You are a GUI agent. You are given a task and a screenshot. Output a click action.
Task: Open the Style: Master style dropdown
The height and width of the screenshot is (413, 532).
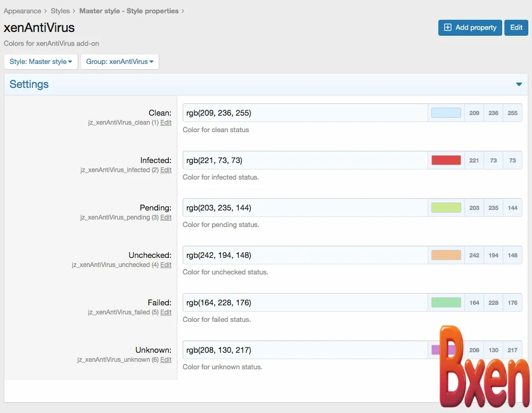click(41, 62)
